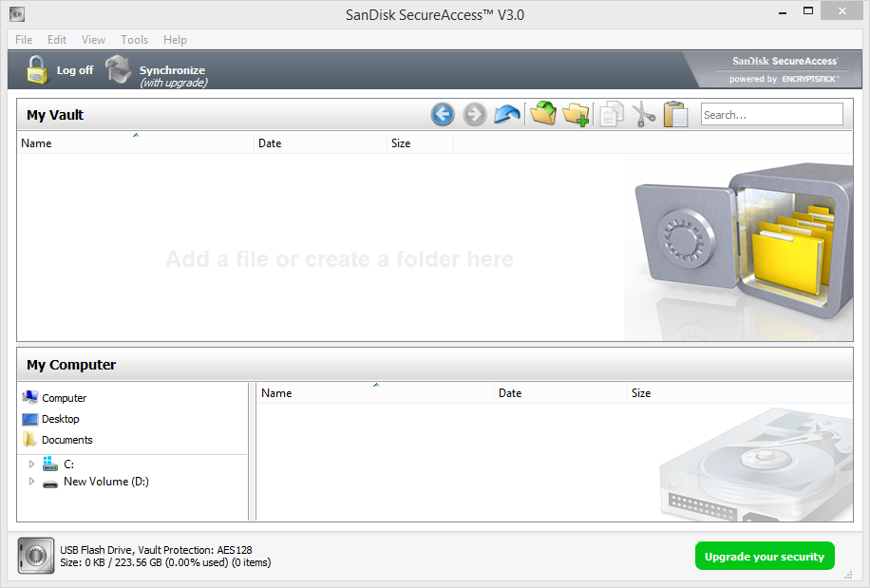
Task: Maximize the SecureAccess window
Action: pos(808,11)
